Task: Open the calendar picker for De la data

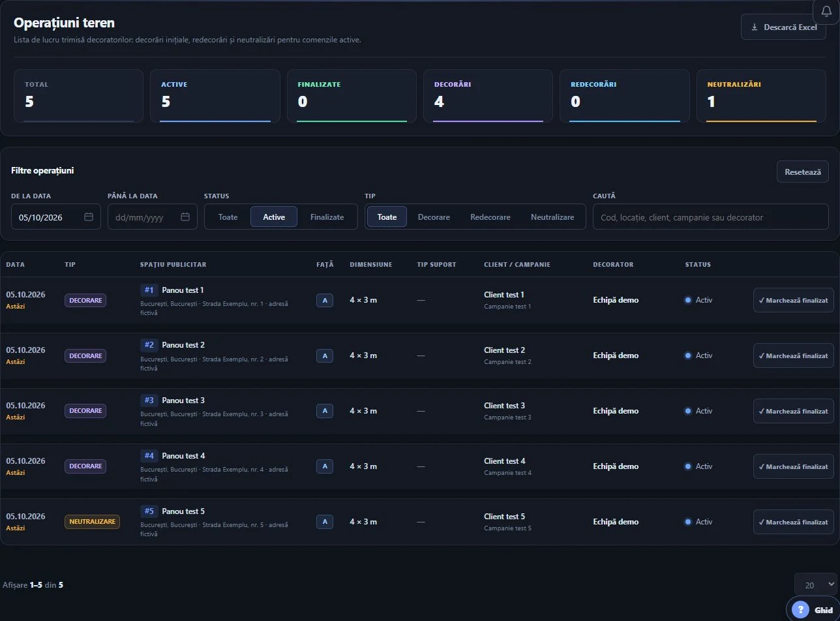Action: point(89,217)
